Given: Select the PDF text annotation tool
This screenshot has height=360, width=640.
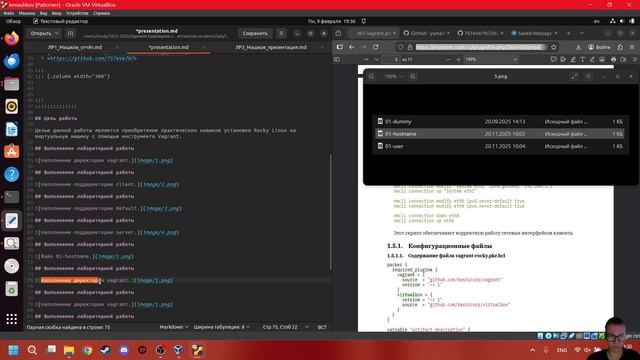Looking at the screenshot, I should tap(582, 59).
